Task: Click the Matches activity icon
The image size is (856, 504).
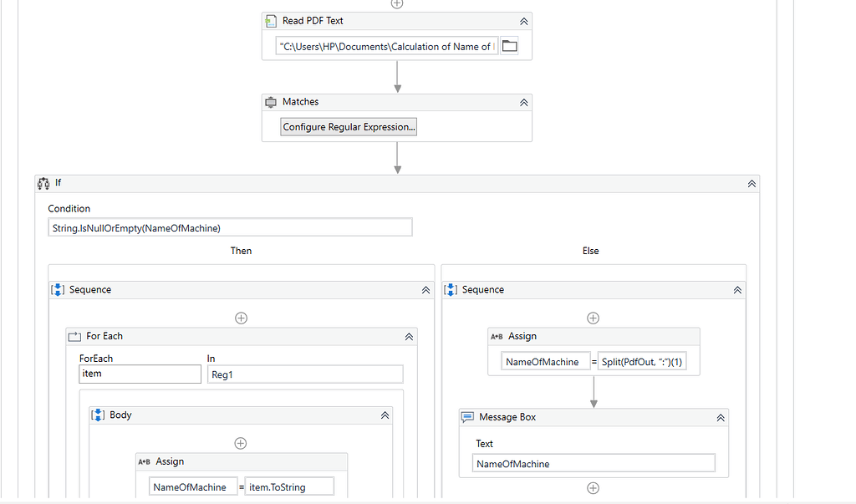Action: tap(271, 101)
